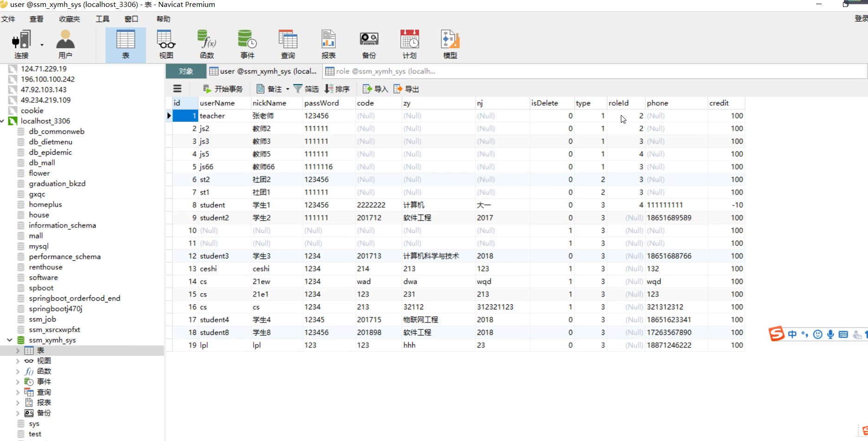The image size is (868, 441).
Task: Open the Function (函数) toolbar icon
Action: tap(207, 44)
